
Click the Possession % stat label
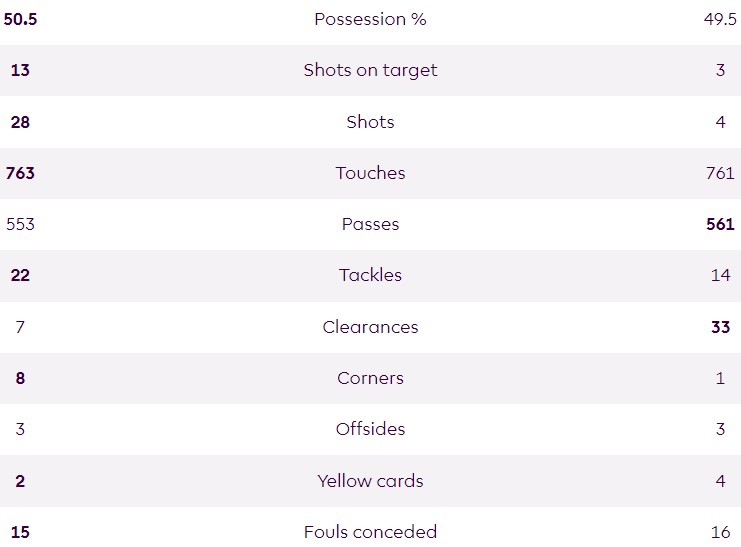tap(370, 19)
